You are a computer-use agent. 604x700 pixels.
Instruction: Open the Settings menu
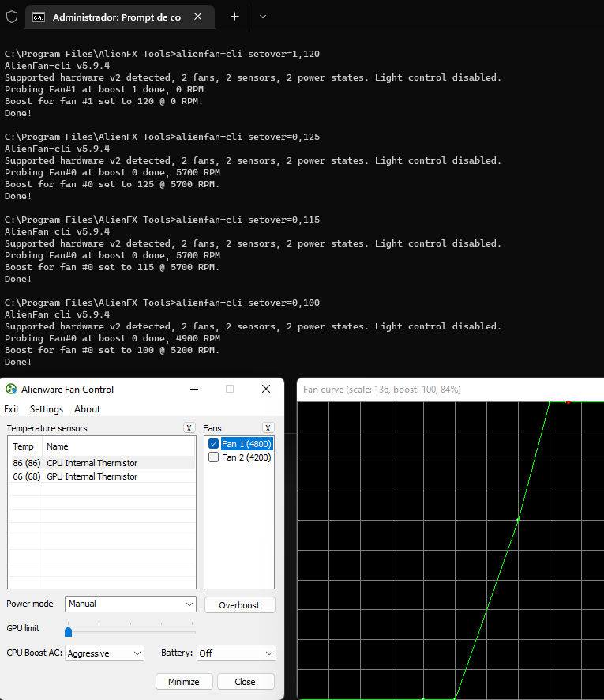coord(47,409)
